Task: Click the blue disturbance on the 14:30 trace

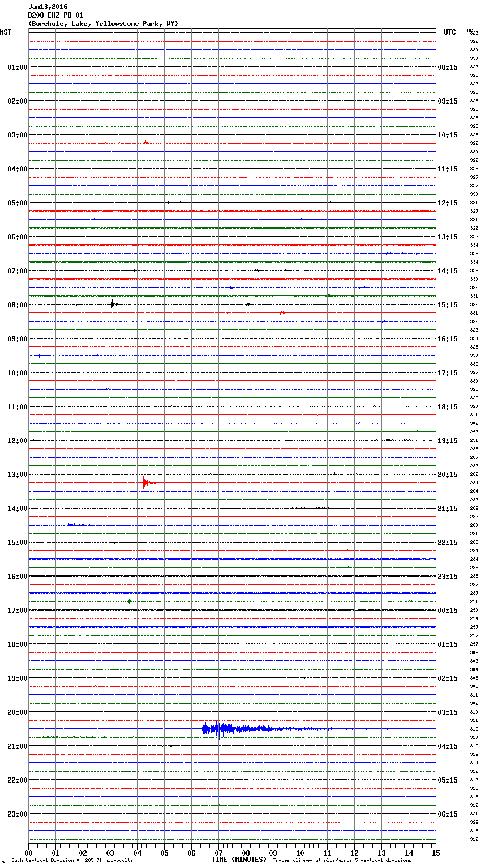Action: pyautogui.click(x=75, y=525)
